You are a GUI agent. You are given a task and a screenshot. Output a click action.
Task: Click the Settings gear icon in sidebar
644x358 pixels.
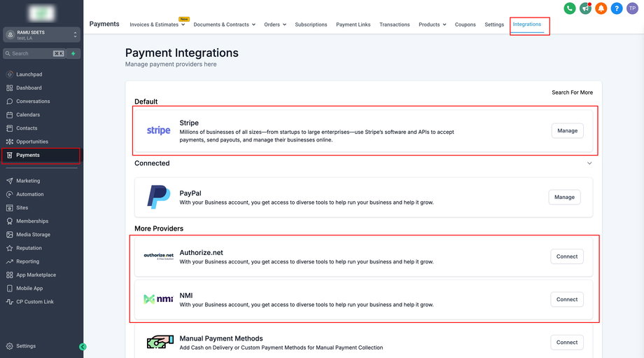click(10, 346)
